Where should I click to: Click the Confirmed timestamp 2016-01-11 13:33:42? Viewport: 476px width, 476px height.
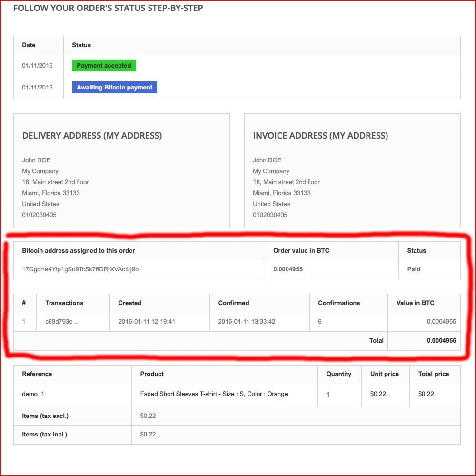click(247, 322)
